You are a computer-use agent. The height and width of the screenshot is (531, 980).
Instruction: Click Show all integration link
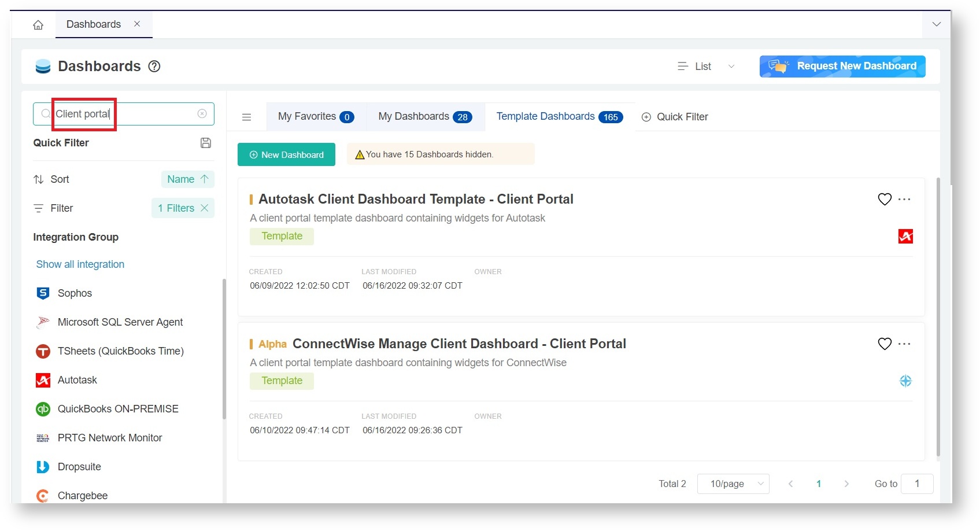click(x=80, y=264)
